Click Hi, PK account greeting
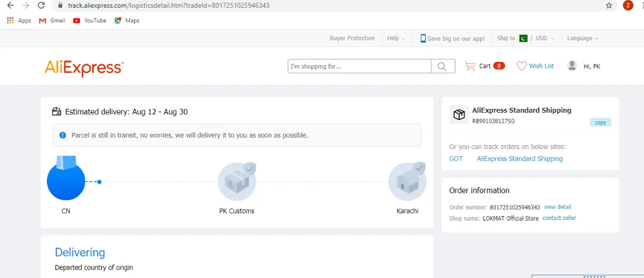This screenshot has height=278, width=644. click(592, 66)
